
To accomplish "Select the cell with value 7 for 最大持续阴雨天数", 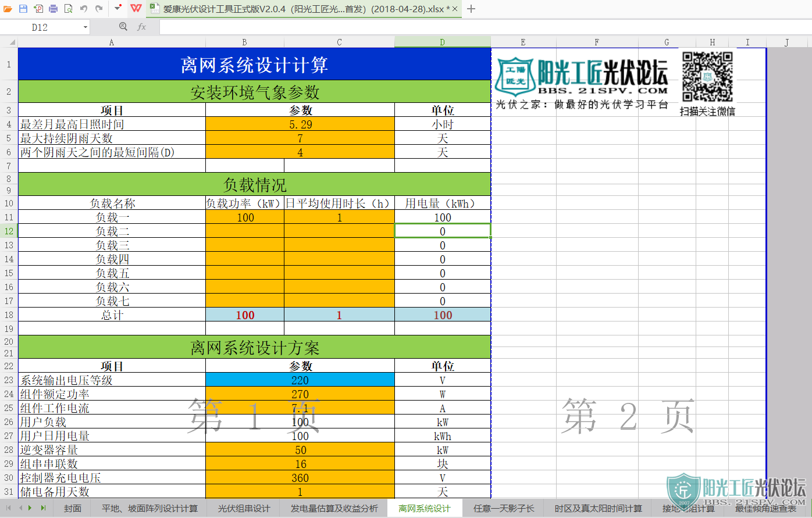I will click(x=300, y=138).
